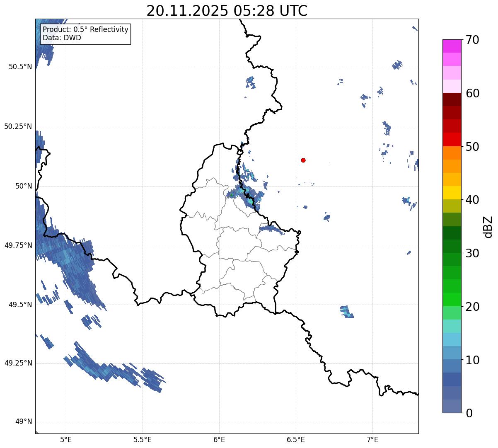Click the 'Data: DWD' legend line
Screen dimensions: 498x448
tap(62, 38)
